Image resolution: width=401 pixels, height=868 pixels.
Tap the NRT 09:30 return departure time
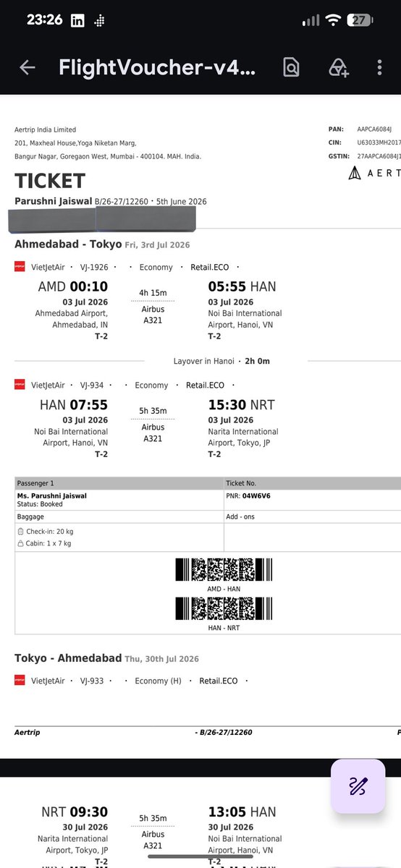(75, 812)
